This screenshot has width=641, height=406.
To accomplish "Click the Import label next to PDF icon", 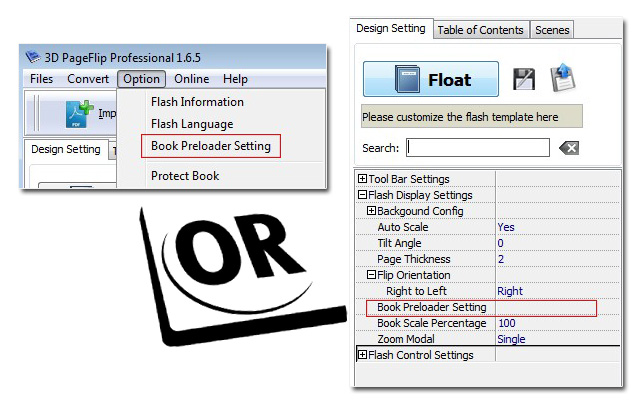I will pyautogui.click(x=107, y=113).
